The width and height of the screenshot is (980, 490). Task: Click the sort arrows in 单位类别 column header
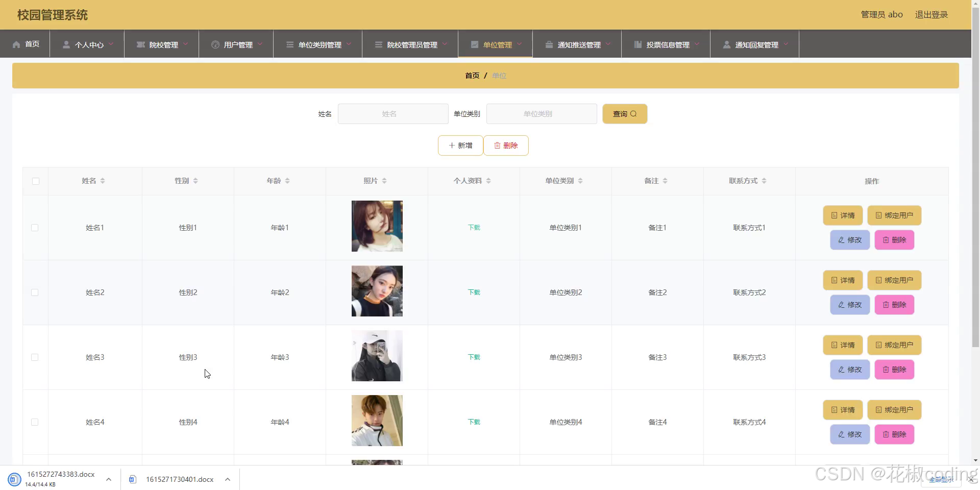pyautogui.click(x=580, y=181)
